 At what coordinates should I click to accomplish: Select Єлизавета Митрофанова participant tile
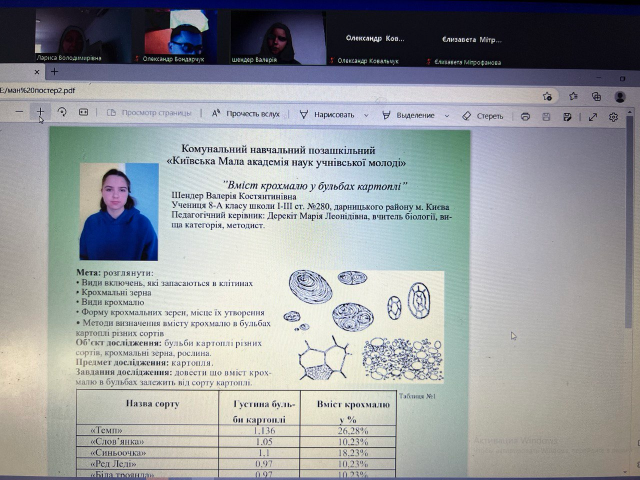coord(471,42)
